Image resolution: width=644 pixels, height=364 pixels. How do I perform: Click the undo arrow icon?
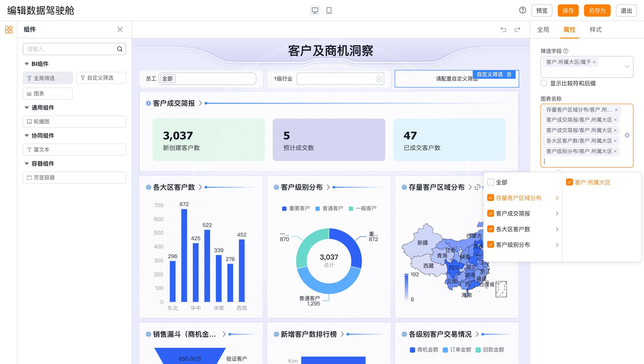(503, 30)
